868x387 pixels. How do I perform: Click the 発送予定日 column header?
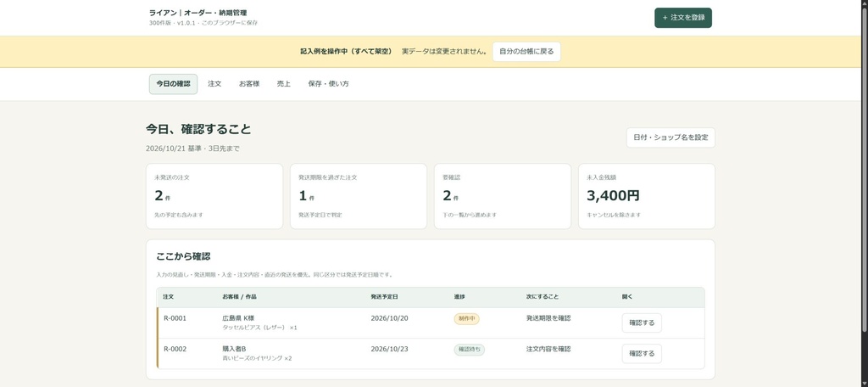point(384,297)
